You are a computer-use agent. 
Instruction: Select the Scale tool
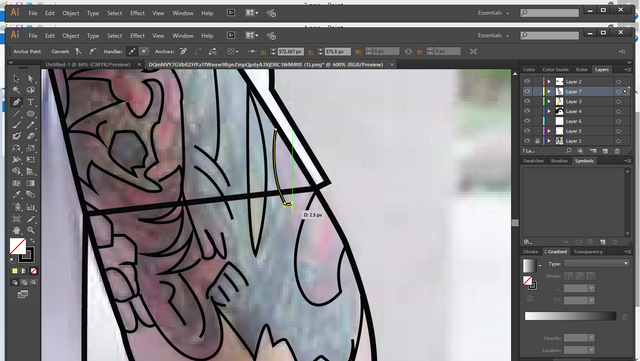click(x=31, y=148)
